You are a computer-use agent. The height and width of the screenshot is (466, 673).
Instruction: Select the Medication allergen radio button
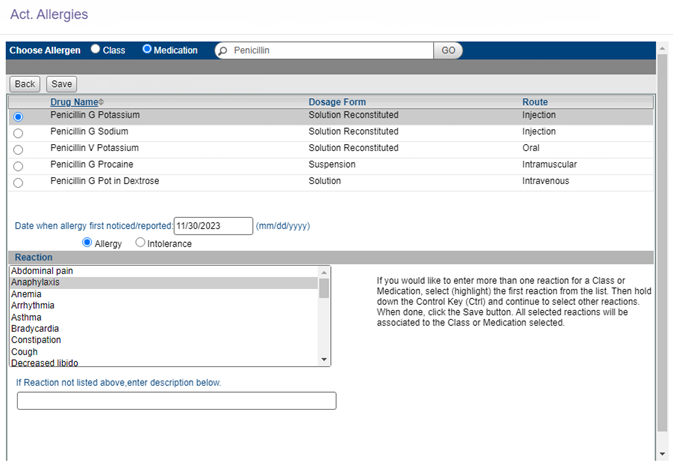point(147,49)
